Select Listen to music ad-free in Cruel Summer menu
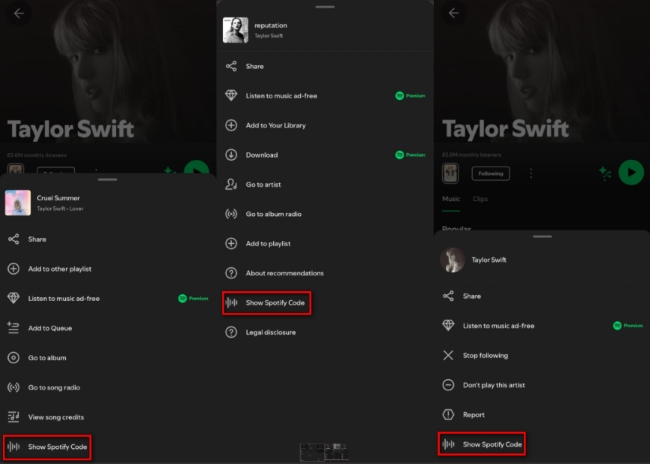Viewport: 650px width, 464px height. click(108, 299)
